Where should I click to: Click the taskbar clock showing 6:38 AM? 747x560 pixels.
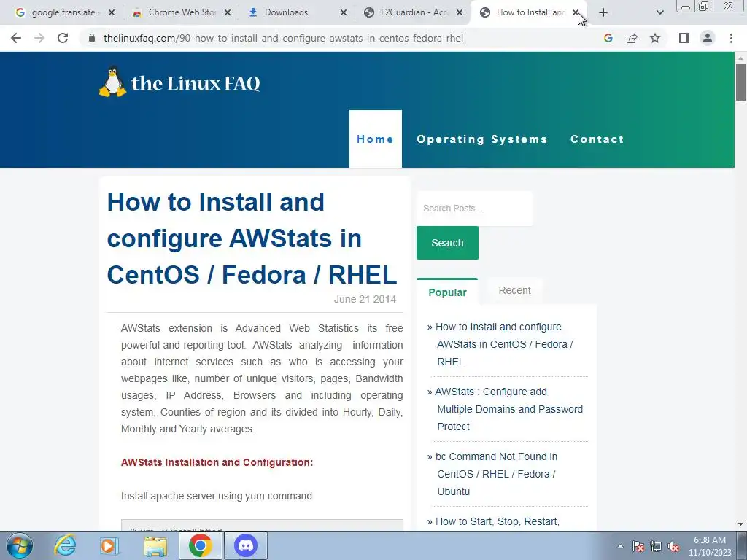[710, 546]
